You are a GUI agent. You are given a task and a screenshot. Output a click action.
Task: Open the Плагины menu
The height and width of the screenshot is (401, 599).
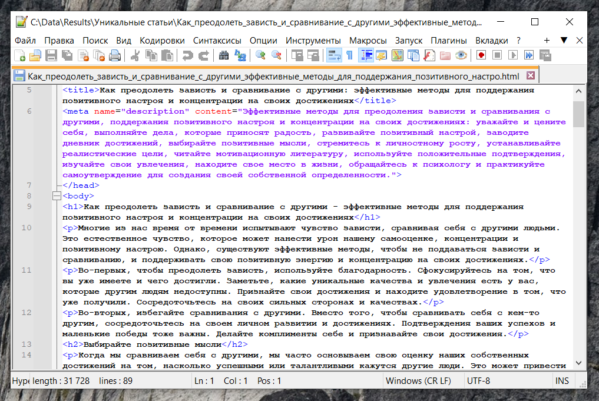click(448, 40)
